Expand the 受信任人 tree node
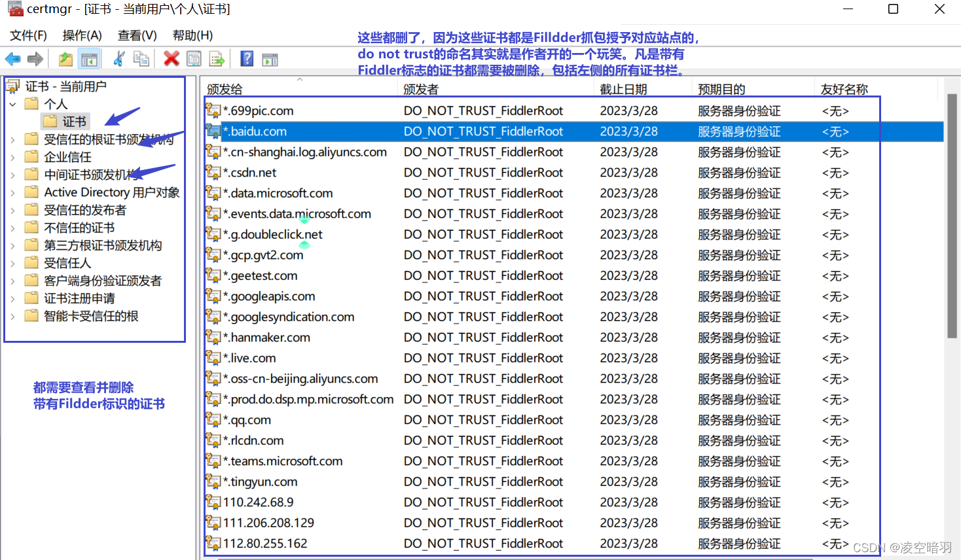This screenshot has height=560, width=961. pyautogui.click(x=12, y=262)
